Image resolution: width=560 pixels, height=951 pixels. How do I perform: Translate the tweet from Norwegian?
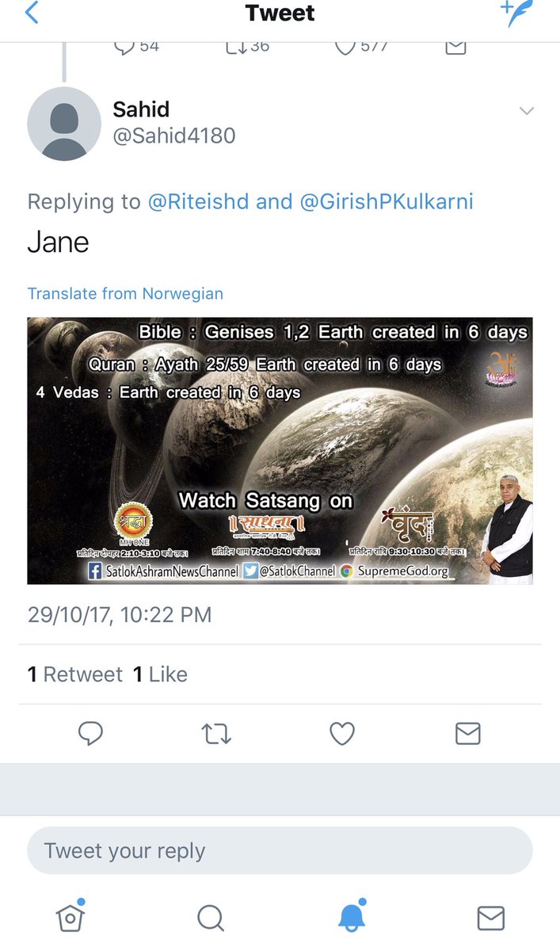[125, 293]
